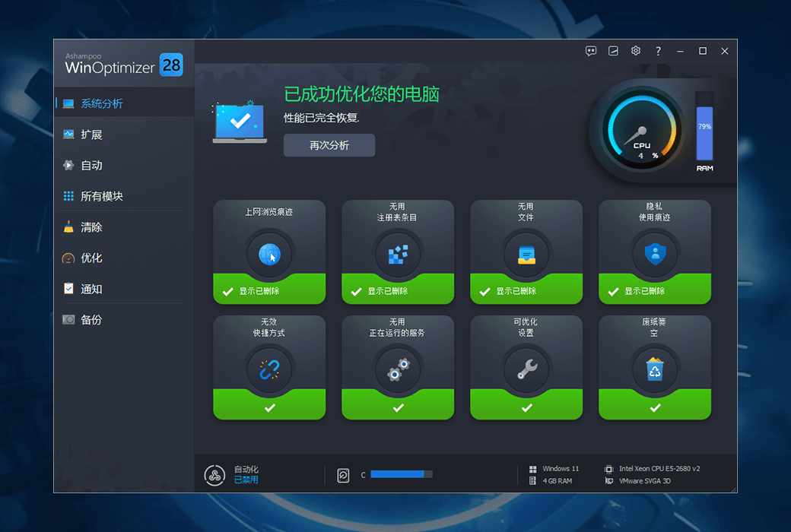Maximize the WinOptimizer window
The image size is (791, 532).
coord(702,51)
